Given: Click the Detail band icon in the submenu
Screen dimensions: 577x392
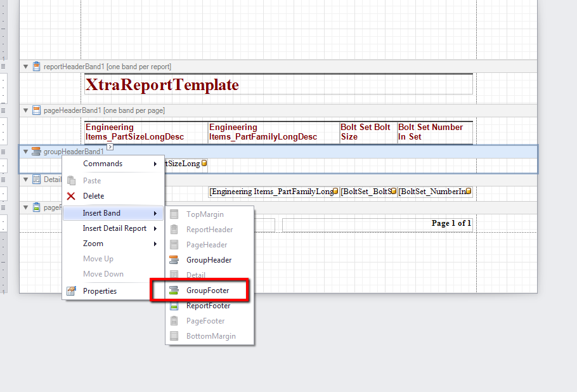Looking at the screenshot, I should (174, 275).
